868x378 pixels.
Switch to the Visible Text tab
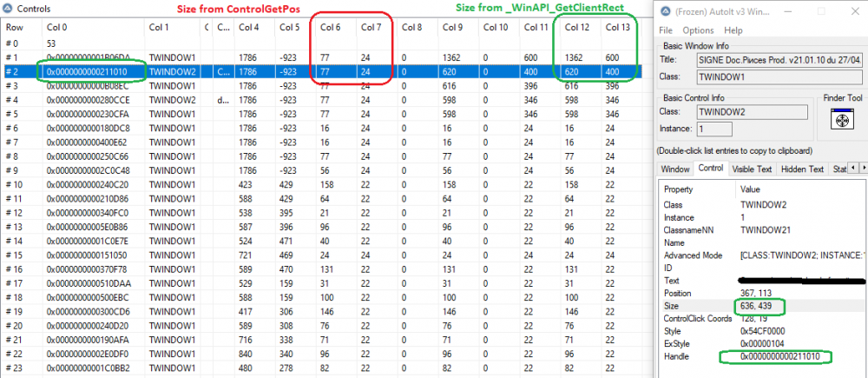coord(752,169)
